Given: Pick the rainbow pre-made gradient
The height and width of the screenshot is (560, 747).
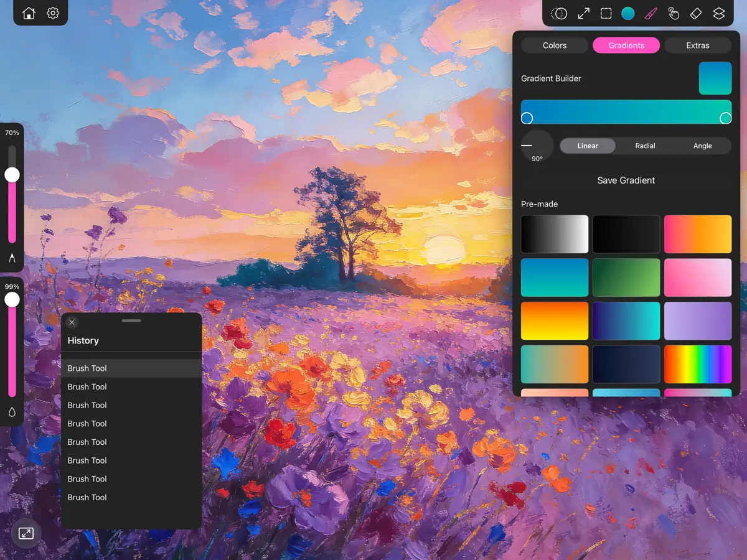Looking at the screenshot, I should click(x=698, y=365).
